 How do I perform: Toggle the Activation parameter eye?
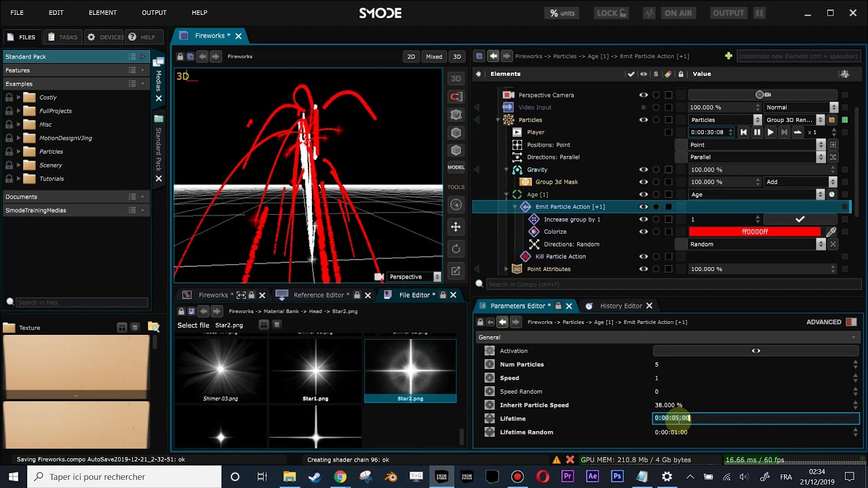pos(756,351)
